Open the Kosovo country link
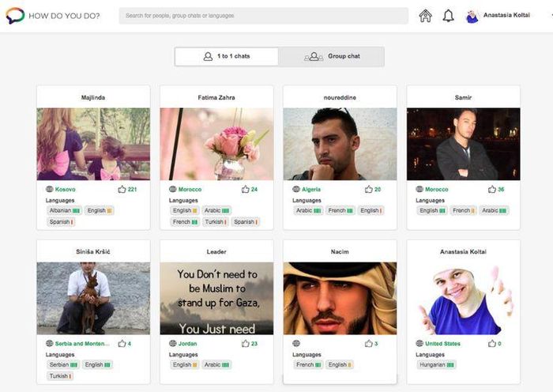 click(x=66, y=190)
